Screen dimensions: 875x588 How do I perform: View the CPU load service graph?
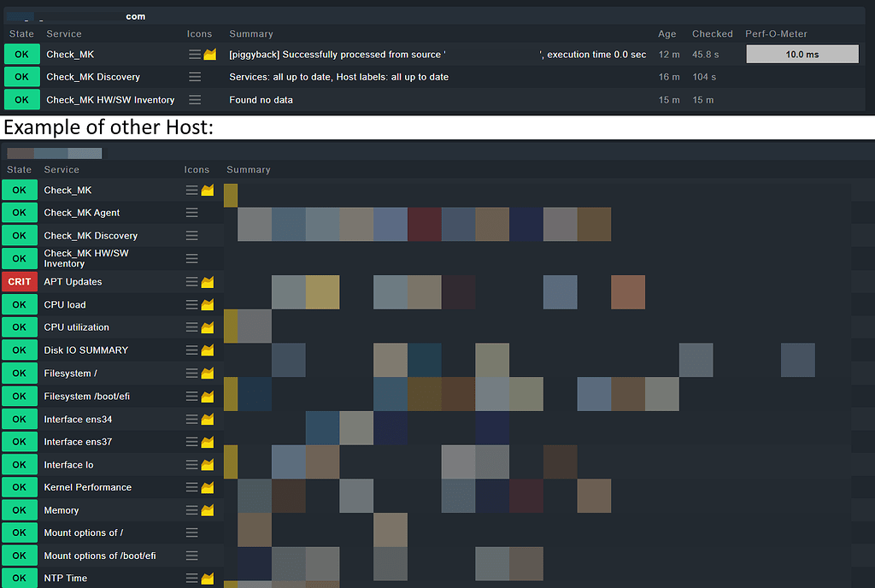point(208,304)
